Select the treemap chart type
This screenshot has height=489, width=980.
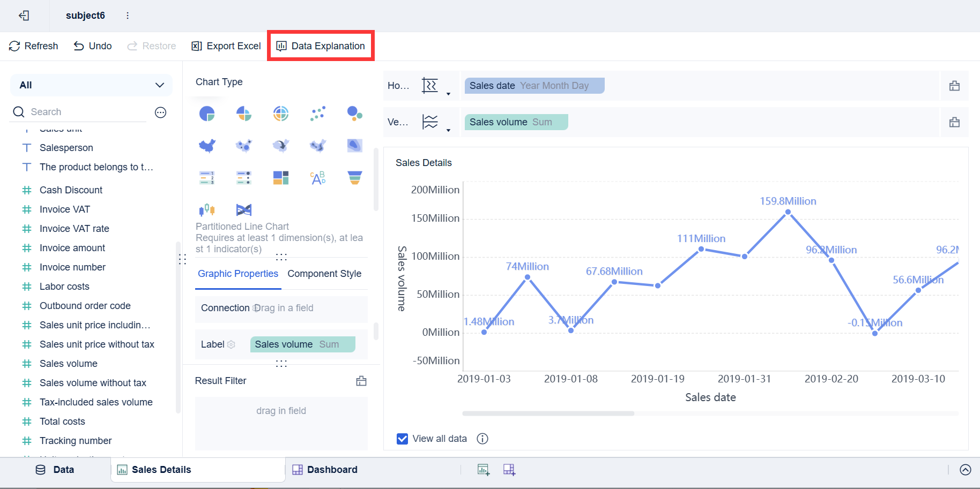pos(280,177)
